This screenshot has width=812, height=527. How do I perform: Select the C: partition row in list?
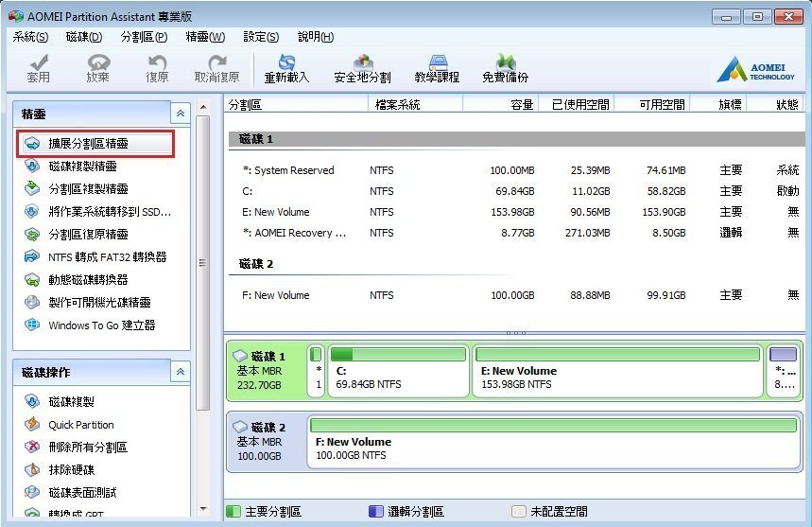tap(516, 191)
